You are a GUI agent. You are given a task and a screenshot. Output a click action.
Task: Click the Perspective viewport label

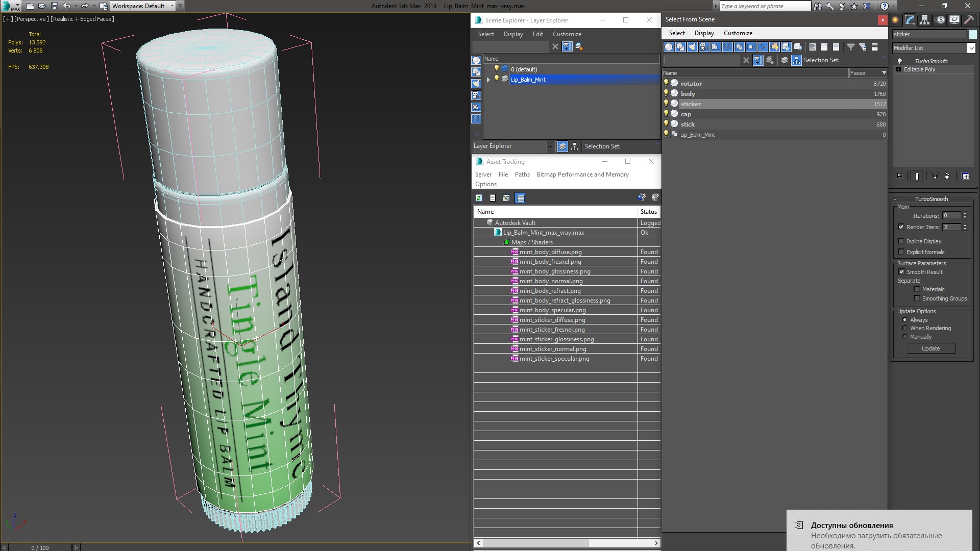click(32, 19)
